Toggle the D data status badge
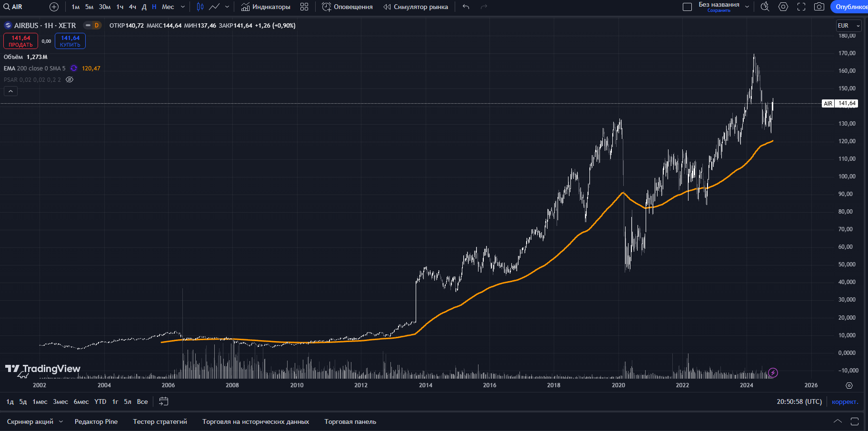 point(97,26)
